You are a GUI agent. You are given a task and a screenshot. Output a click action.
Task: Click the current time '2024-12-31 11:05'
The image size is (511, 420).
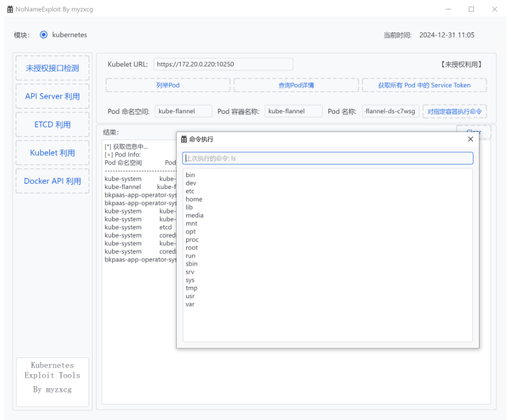pyautogui.click(x=447, y=35)
